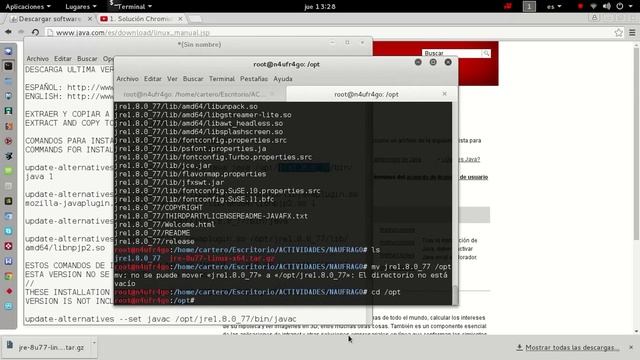Click the browser back arrow
The width and height of the screenshot is (640, 360).
click(x=8, y=32)
